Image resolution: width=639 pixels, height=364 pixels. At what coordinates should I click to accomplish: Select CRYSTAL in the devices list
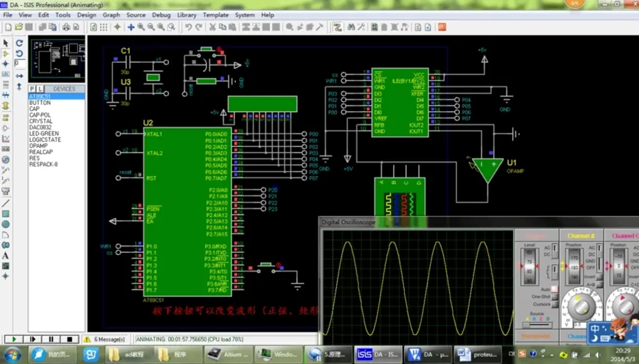click(41, 122)
